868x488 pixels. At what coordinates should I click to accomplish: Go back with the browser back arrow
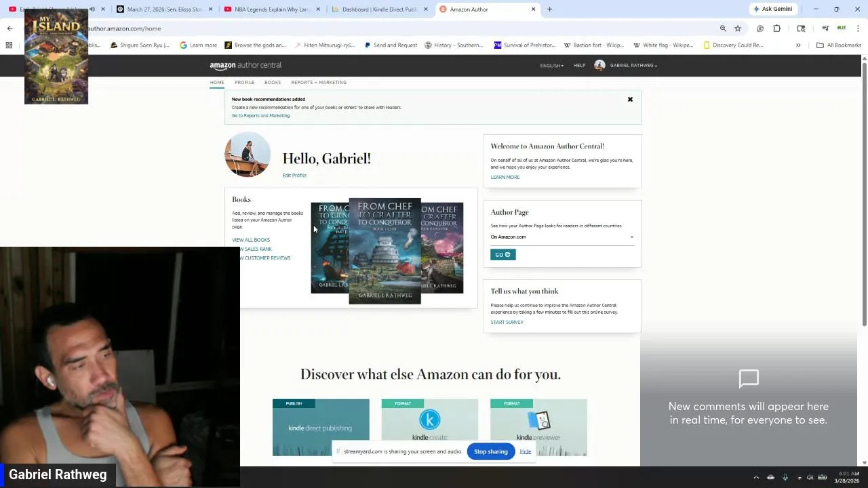pyautogui.click(x=9, y=28)
